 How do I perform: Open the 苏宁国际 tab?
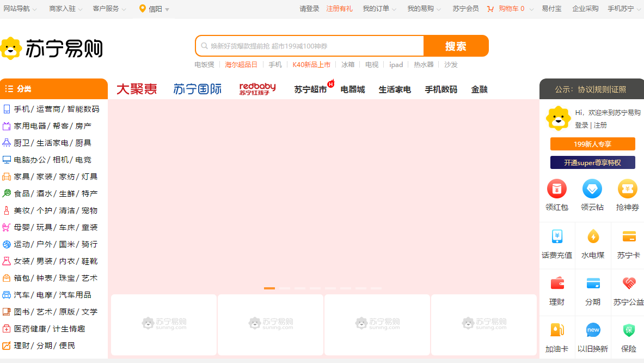(x=197, y=89)
